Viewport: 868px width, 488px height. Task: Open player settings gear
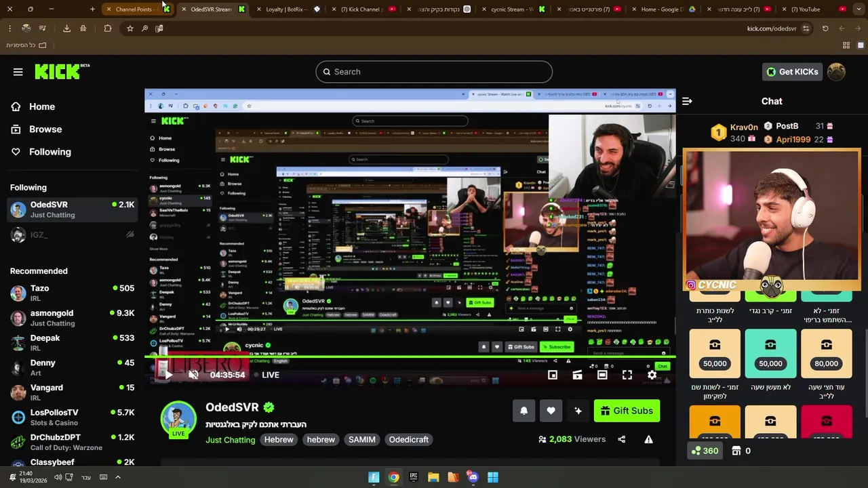(652, 375)
